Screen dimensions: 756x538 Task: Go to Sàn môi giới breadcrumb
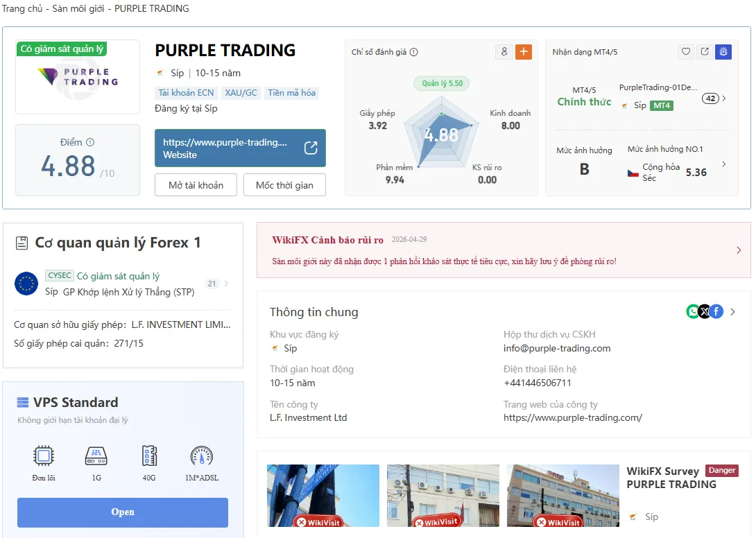[78, 9]
